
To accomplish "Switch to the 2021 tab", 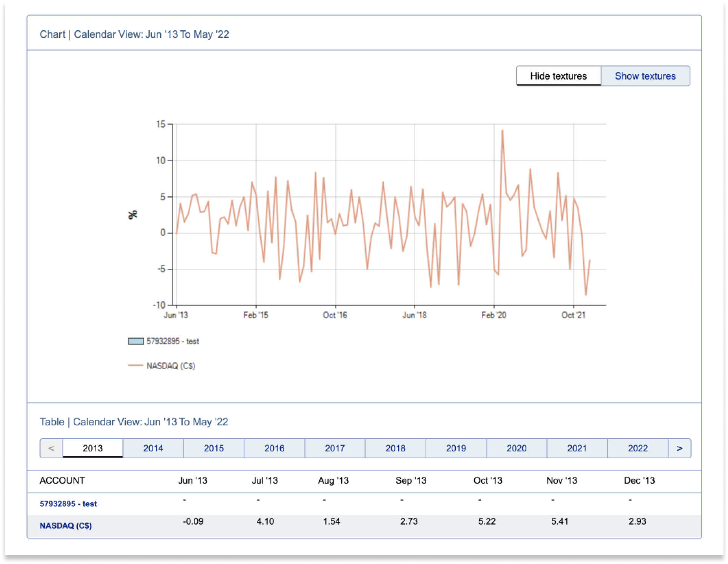I will [x=577, y=448].
